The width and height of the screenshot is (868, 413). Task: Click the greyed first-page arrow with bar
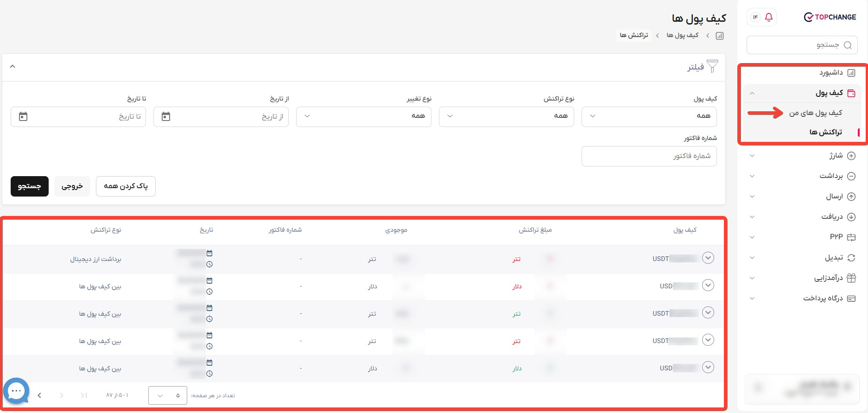(83, 395)
